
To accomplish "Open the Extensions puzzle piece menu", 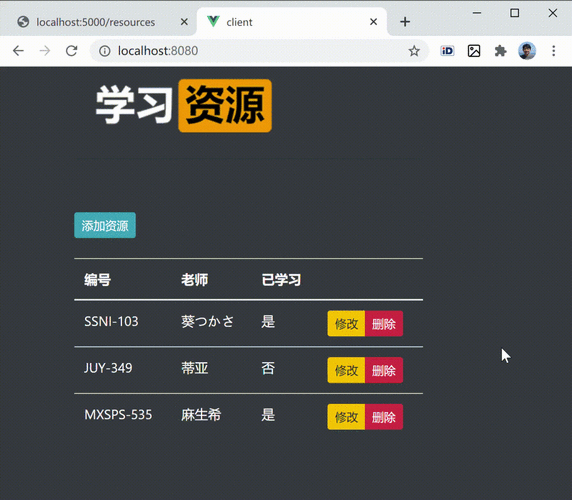I will (500, 51).
